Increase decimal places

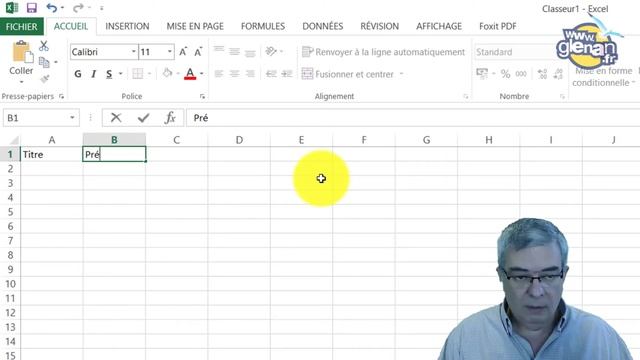coord(542,73)
